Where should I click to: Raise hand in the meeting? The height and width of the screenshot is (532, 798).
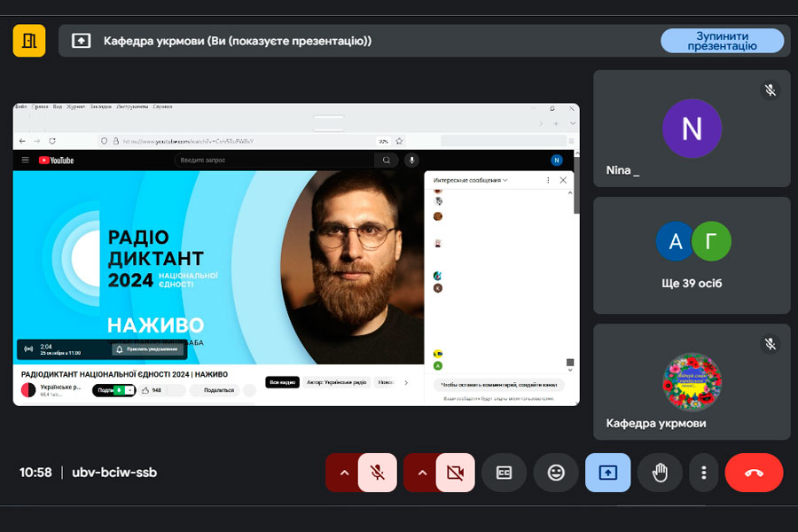point(660,473)
